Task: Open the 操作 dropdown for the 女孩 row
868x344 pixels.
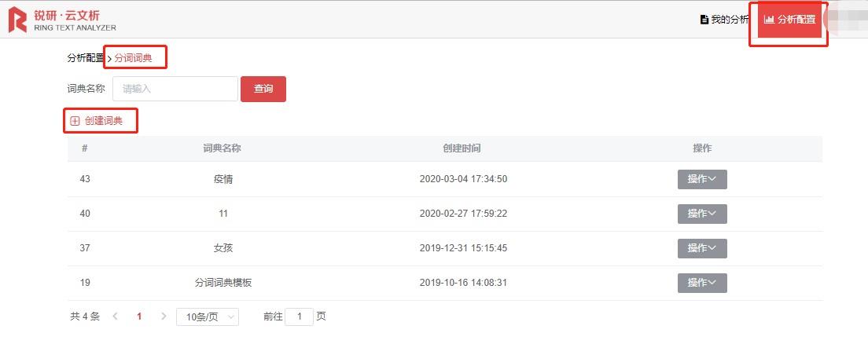Action: 702,248
